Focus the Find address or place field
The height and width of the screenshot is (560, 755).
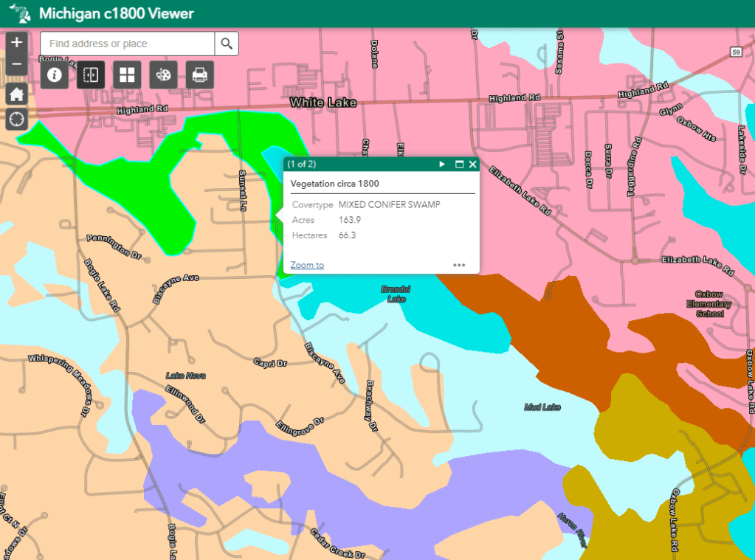127,44
